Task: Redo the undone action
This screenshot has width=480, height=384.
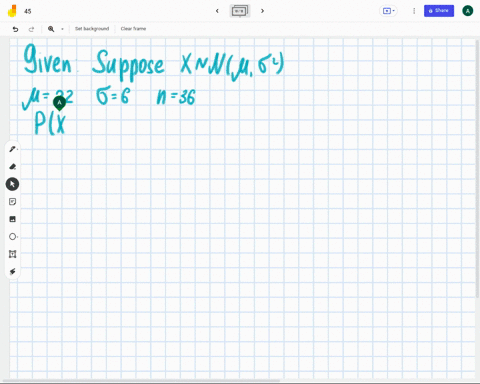Action: pos(31,29)
